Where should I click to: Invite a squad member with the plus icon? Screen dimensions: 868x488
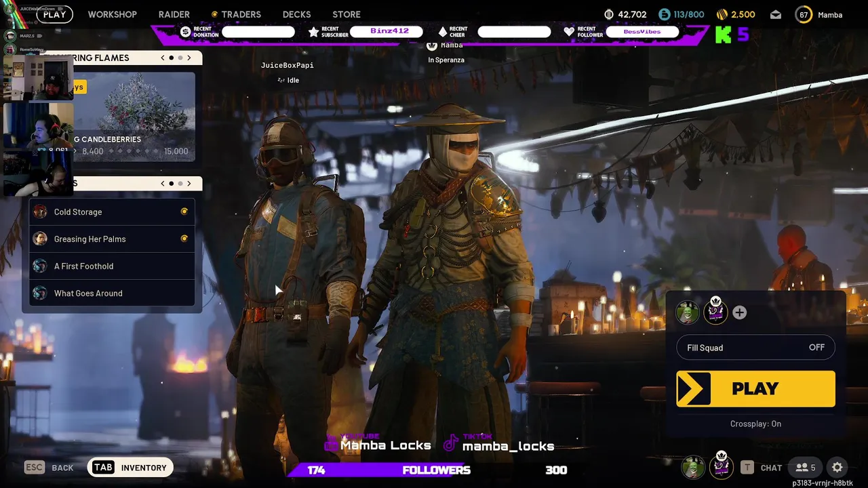[x=740, y=312]
